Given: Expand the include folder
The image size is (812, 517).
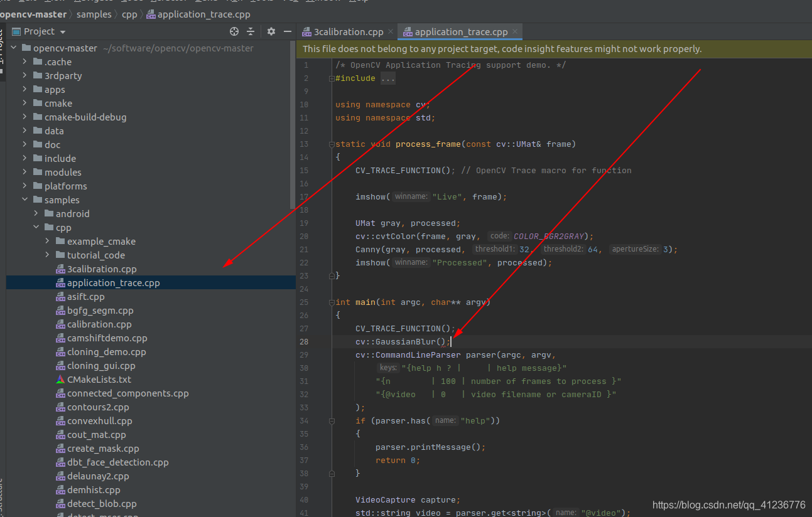Looking at the screenshot, I should click(x=24, y=159).
